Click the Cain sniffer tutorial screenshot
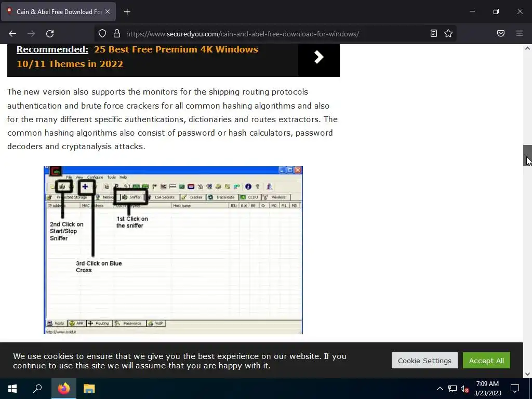This screenshot has height=399, width=532. click(173, 250)
